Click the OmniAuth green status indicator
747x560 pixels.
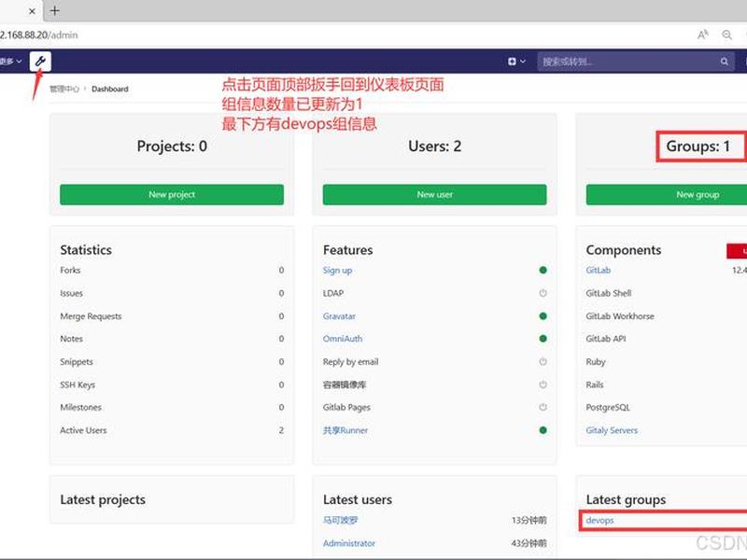(543, 339)
